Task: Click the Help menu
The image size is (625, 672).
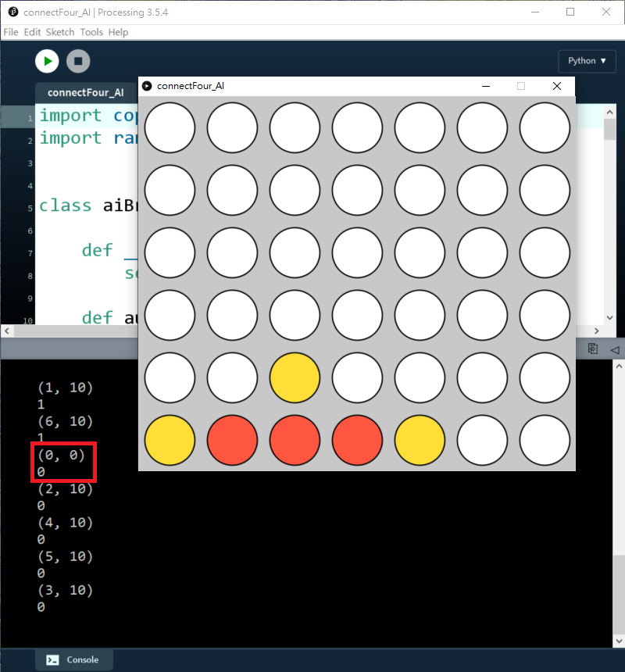Action: [118, 32]
